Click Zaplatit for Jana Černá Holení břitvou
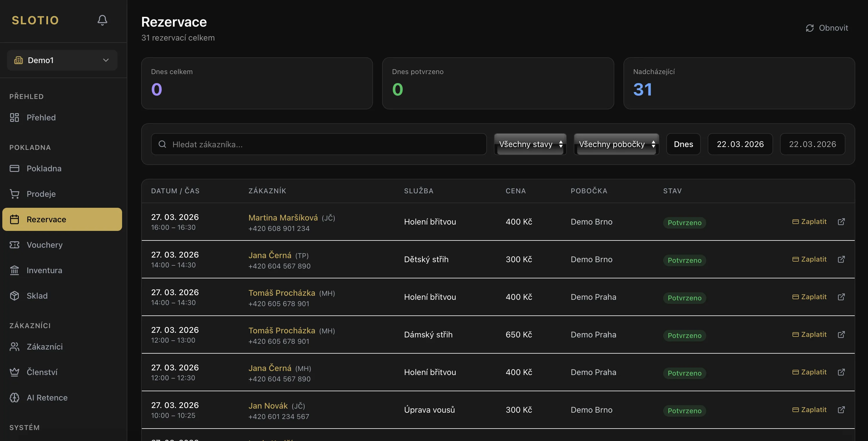Image resolution: width=868 pixels, height=441 pixels. 809,372
